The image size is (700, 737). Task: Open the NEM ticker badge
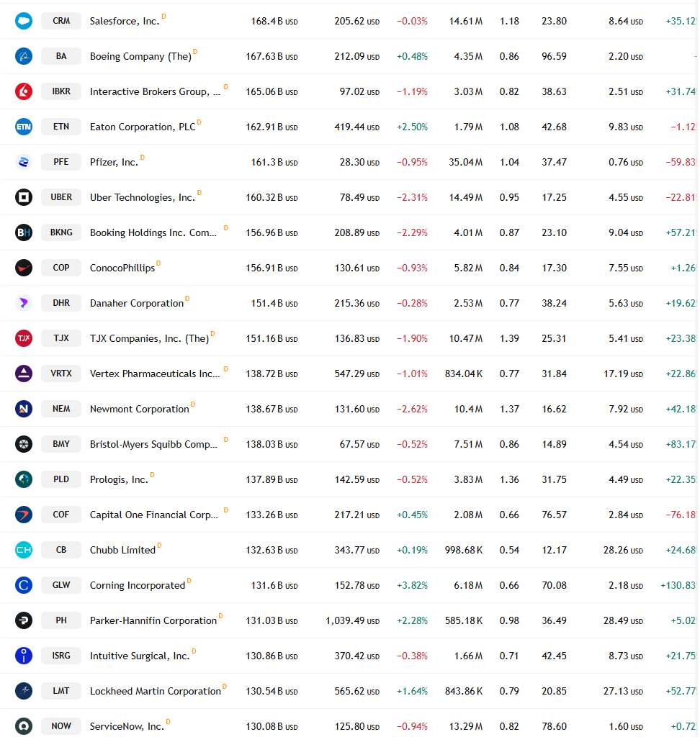pos(61,409)
